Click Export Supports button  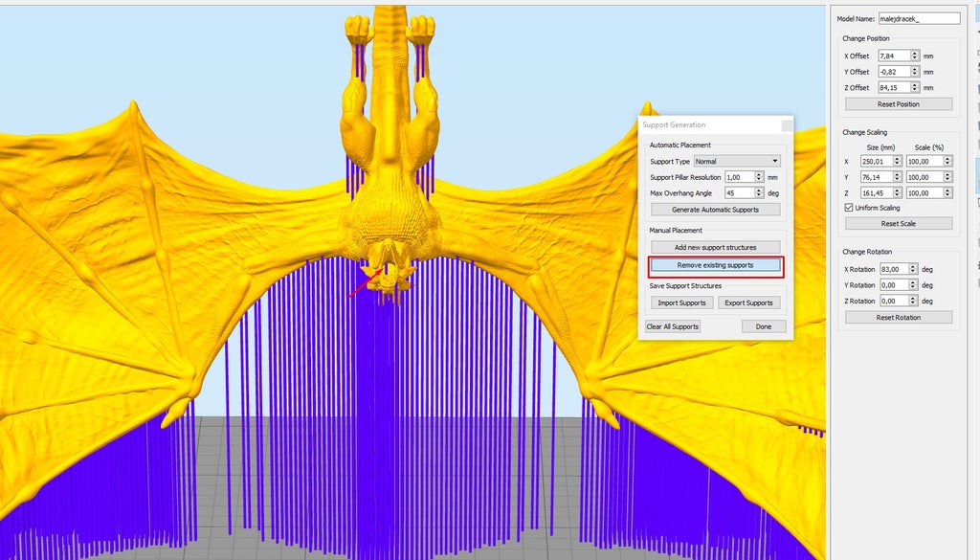point(748,302)
